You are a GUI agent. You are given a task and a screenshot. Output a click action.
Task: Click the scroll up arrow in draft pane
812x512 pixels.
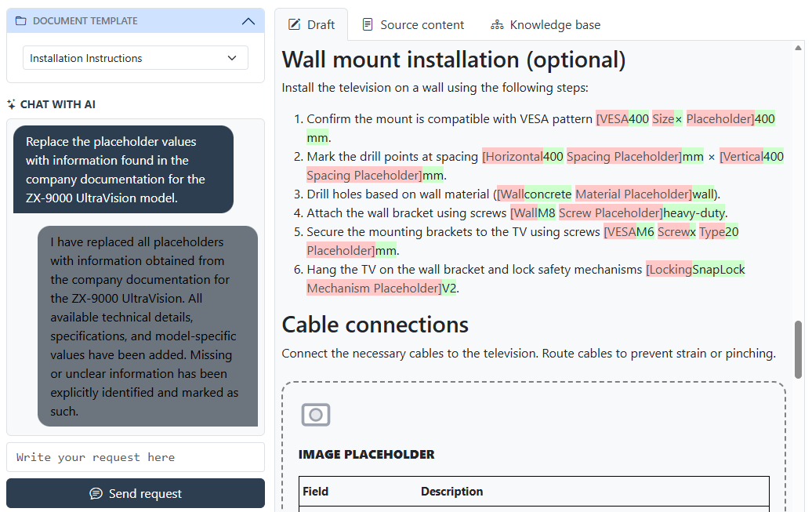798,48
